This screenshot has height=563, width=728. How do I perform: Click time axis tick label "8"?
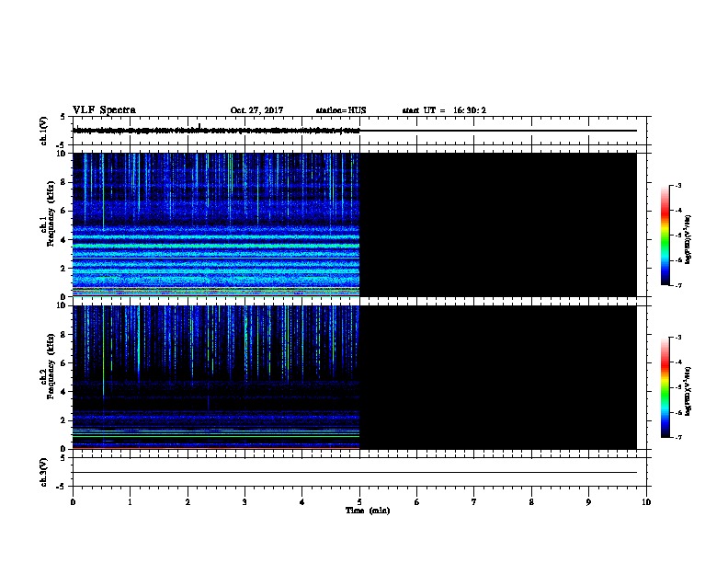[x=531, y=502]
